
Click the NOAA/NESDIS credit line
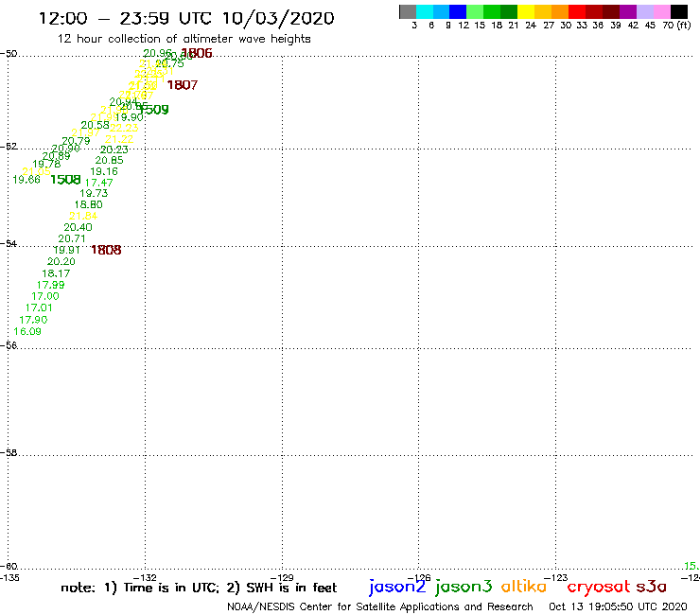(x=380, y=607)
